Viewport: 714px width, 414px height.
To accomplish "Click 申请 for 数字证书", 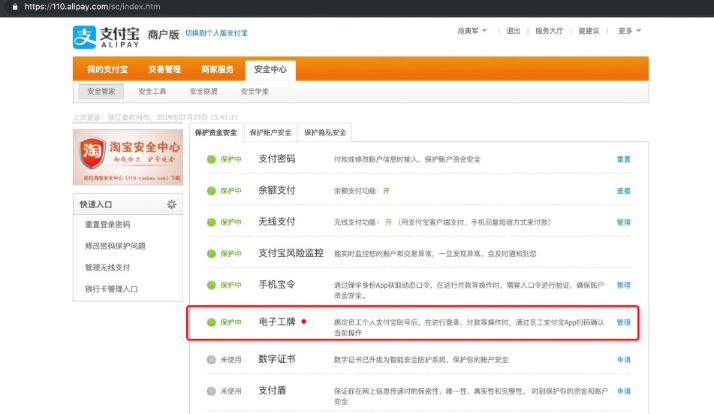I will (623, 359).
